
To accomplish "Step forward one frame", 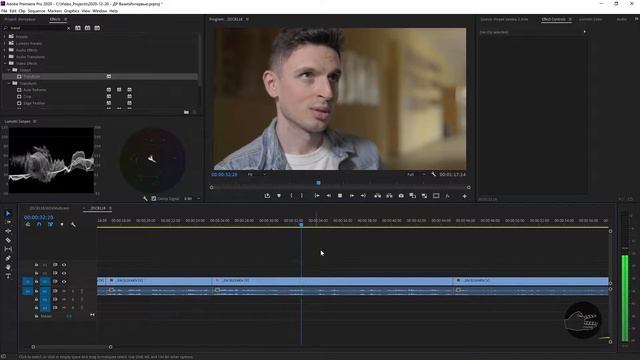I will [352, 196].
